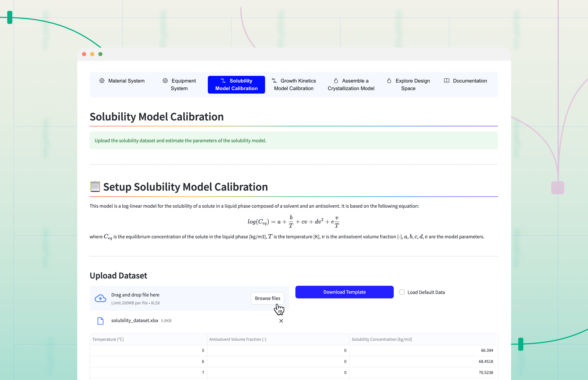Screen dimensions: 588x380
Task: Click the document icon beside solubility_dataset.xlsx
Action: pyautogui.click(x=100, y=321)
